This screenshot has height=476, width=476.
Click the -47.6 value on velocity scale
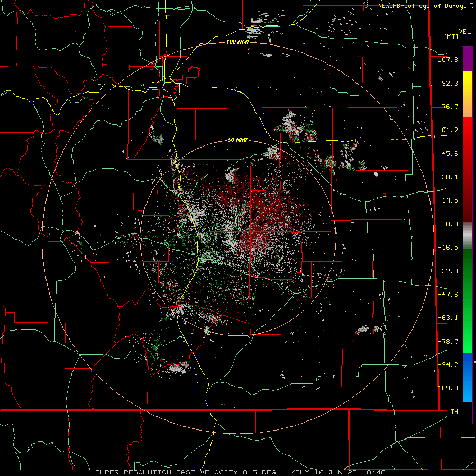point(448,295)
